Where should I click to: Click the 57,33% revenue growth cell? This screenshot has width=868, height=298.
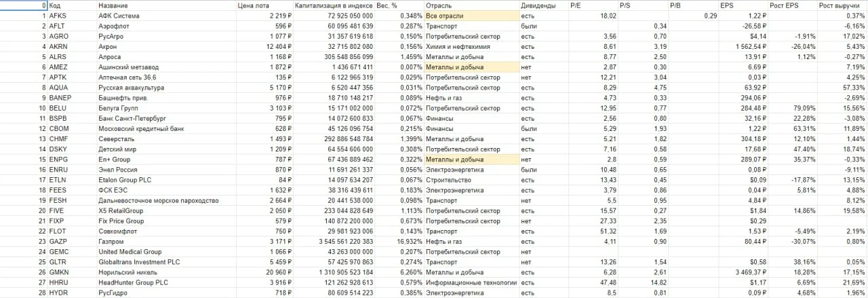tap(852, 87)
